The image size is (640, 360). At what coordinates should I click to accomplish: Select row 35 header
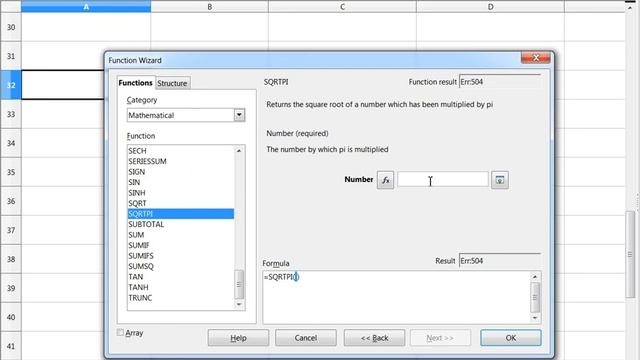[11, 172]
